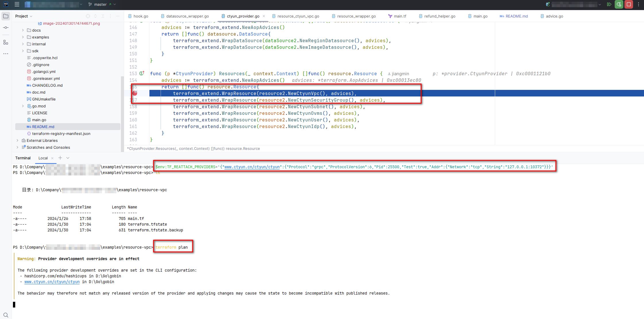Click line number 160 in gutter

point(133,120)
